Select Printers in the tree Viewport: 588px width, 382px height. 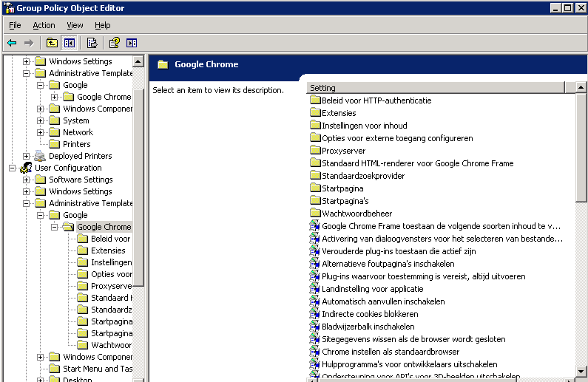pos(76,144)
